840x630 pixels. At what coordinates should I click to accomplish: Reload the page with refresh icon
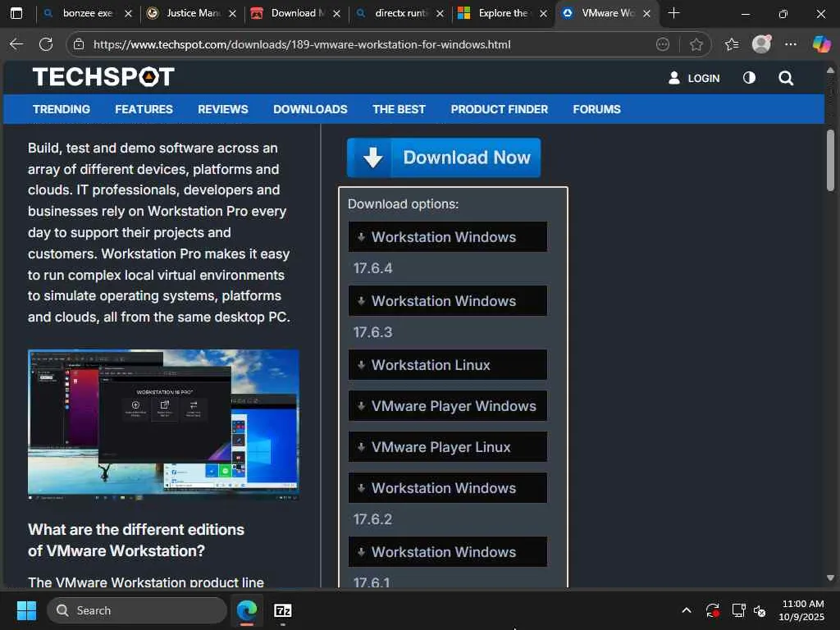(x=46, y=44)
